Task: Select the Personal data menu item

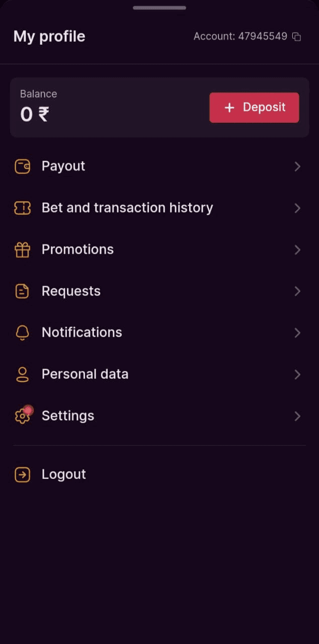Action: (85, 374)
